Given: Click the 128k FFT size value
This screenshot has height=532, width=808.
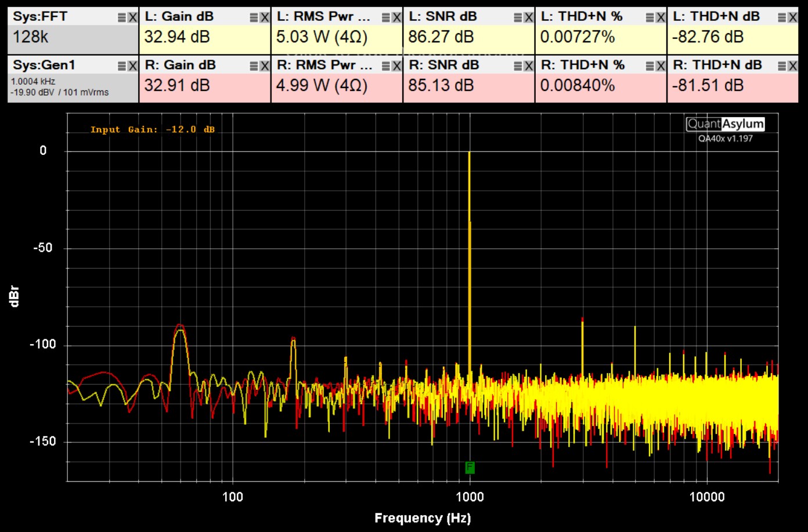Looking at the screenshot, I should (x=31, y=38).
